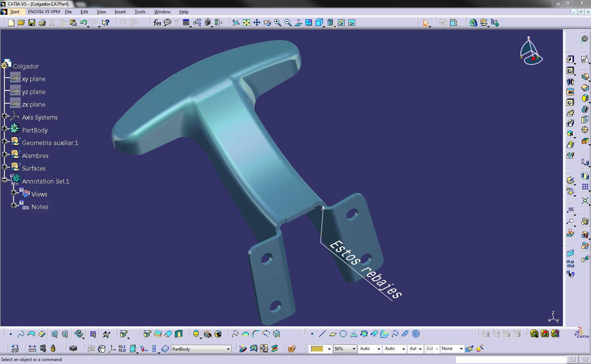Click the Capture camera icon
The image size is (591, 364).
click(73, 348)
